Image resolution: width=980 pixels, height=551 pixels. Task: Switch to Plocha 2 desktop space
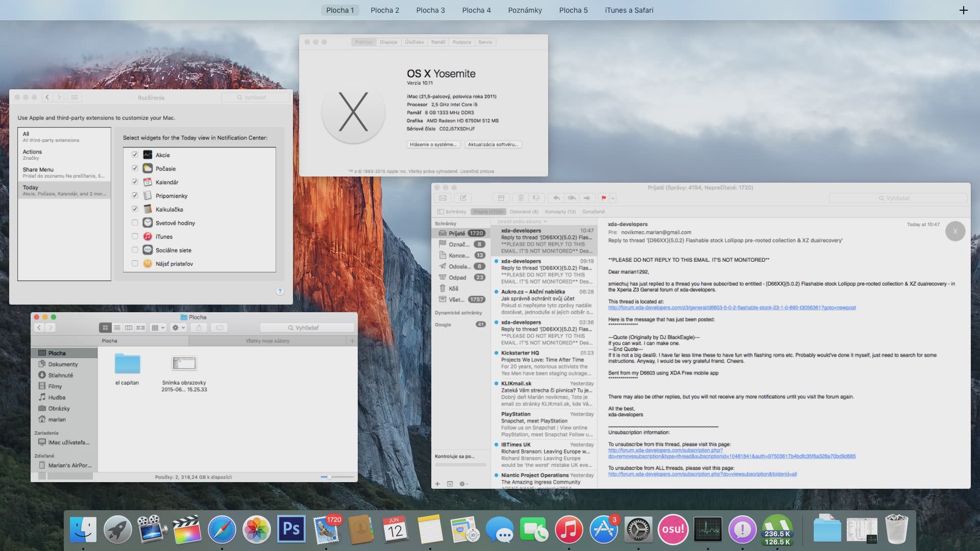pyautogui.click(x=385, y=10)
